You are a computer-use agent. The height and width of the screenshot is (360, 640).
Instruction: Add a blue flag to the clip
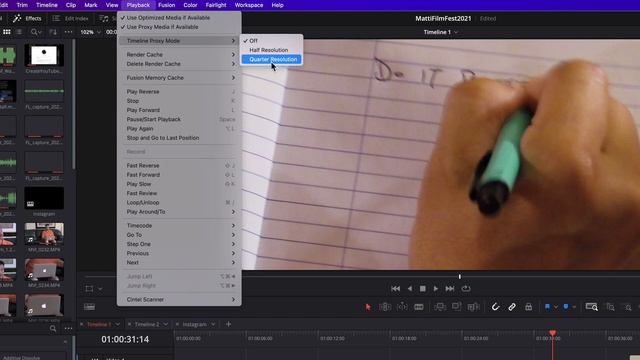tap(547, 307)
